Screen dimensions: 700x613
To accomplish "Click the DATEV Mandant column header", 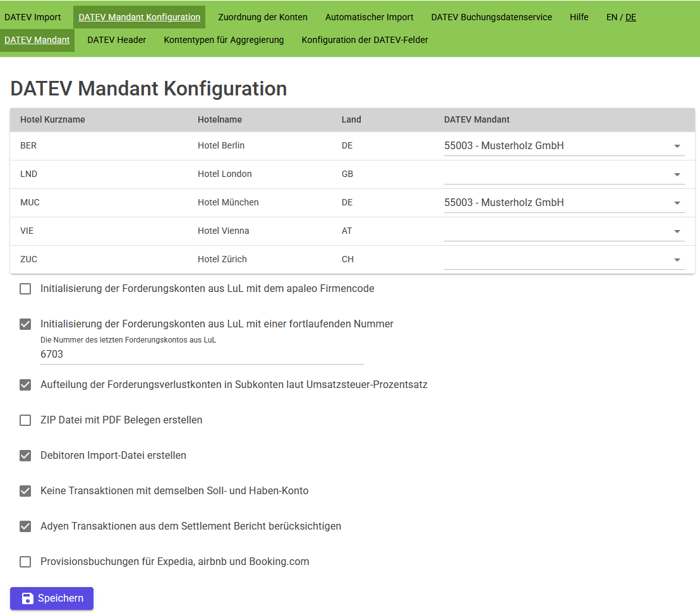I will [x=477, y=119].
